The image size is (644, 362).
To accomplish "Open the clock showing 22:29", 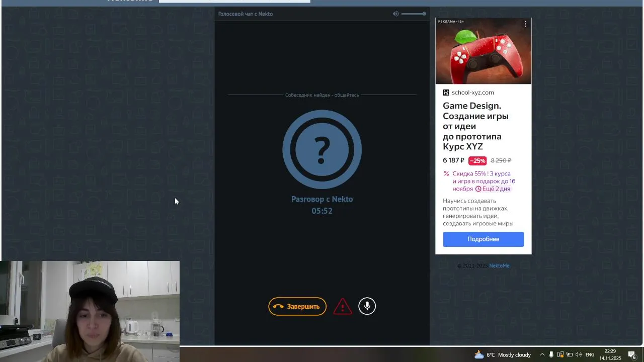I will (x=610, y=354).
